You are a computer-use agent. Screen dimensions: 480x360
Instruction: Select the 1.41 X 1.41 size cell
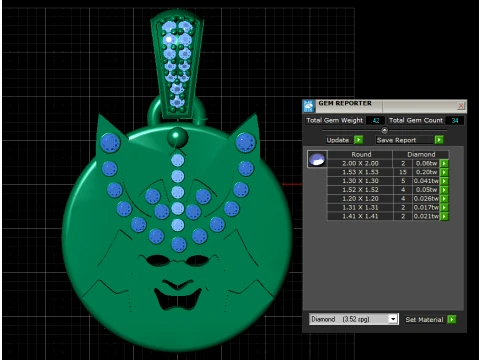click(360, 216)
